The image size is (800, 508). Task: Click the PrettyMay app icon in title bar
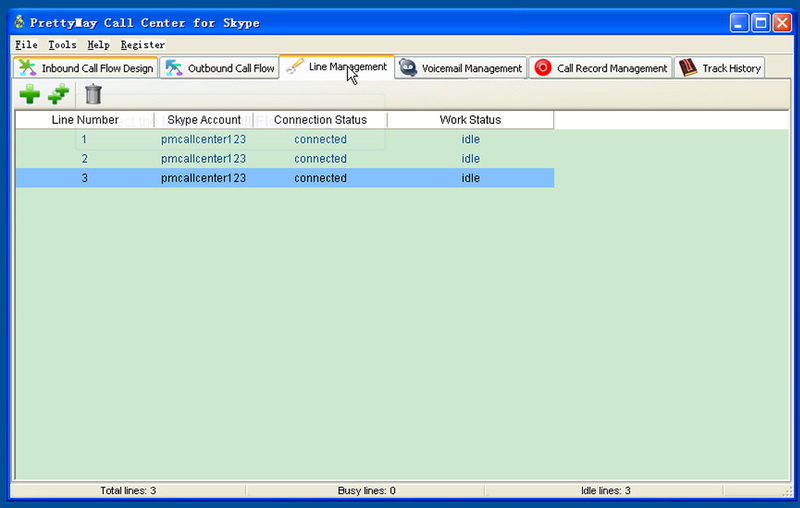tap(19, 22)
